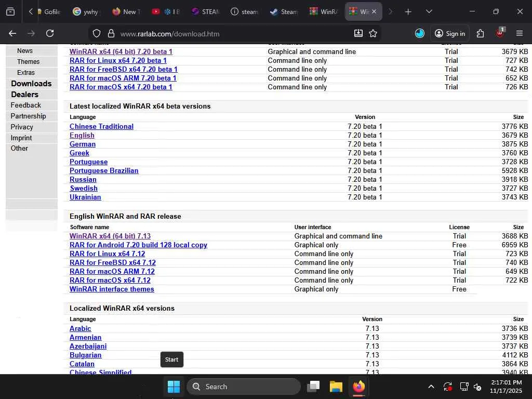Open the extensions puzzle icon
The height and width of the screenshot is (399, 532).
(480, 33)
